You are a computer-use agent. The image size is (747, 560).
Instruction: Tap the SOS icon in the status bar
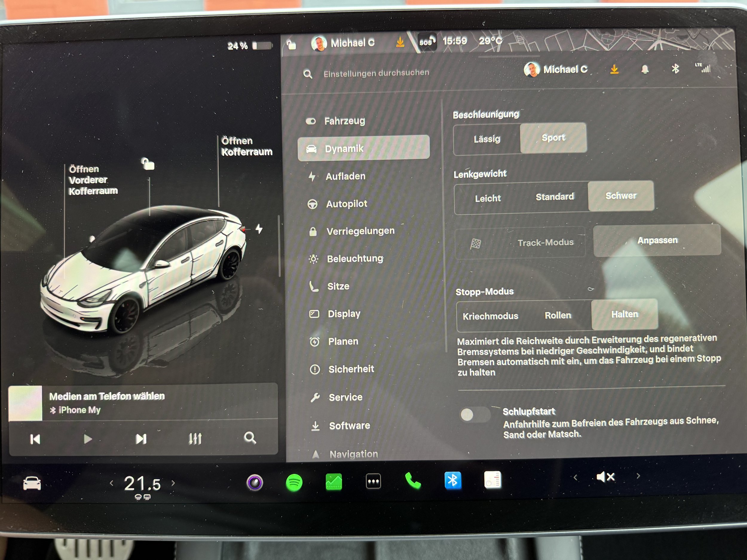[x=427, y=42]
